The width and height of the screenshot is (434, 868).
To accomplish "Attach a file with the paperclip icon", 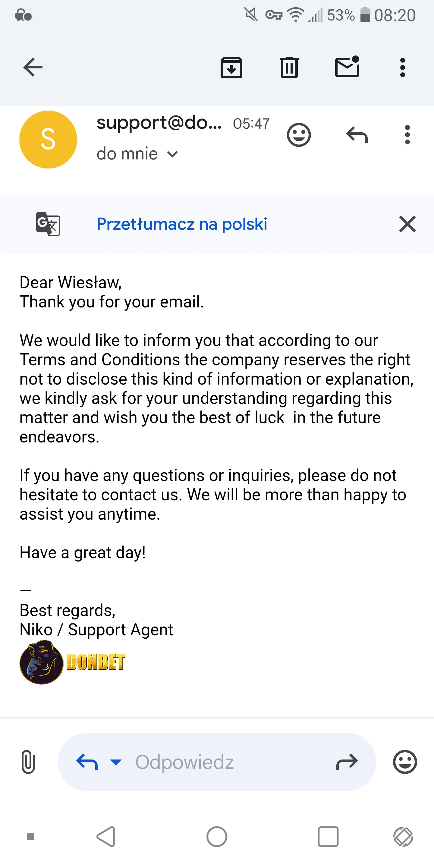I will (x=28, y=762).
